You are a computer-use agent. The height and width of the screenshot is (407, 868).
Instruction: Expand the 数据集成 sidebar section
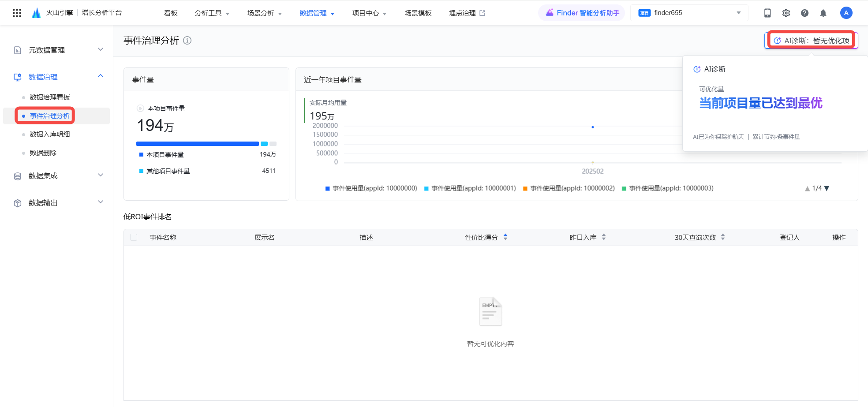click(x=101, y=175)
